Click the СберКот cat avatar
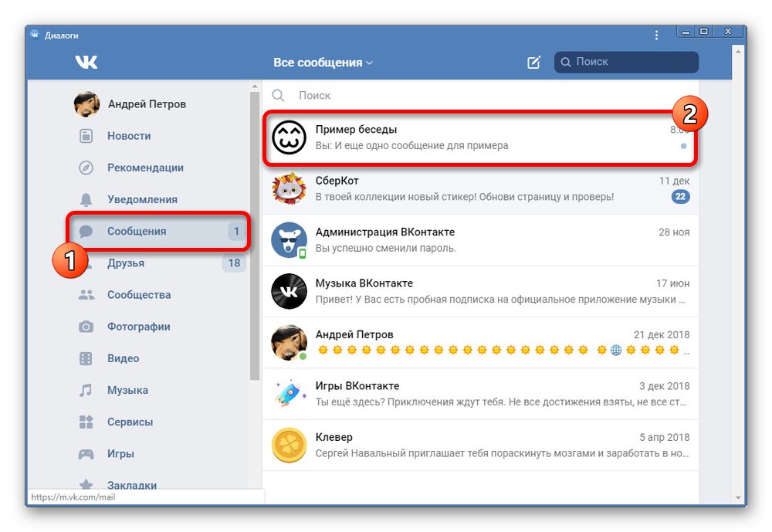The height and width of the screenshot is (532, 772). pos(289,188)
